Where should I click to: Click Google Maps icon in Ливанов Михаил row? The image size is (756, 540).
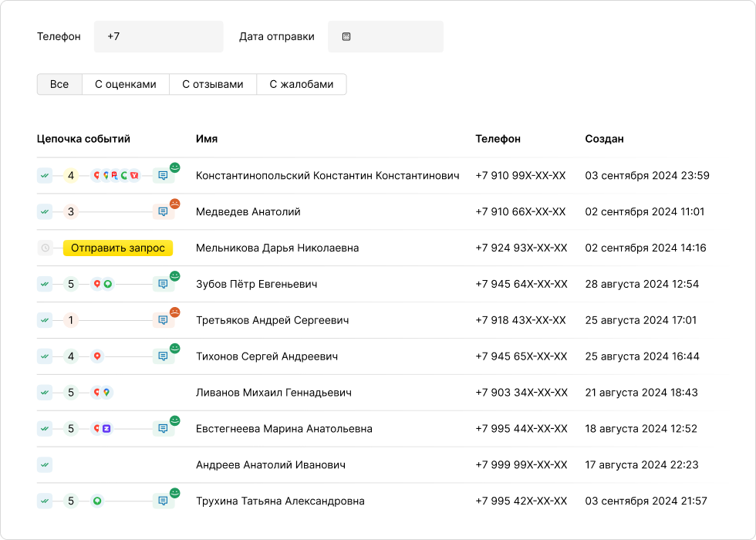point(106,393)
